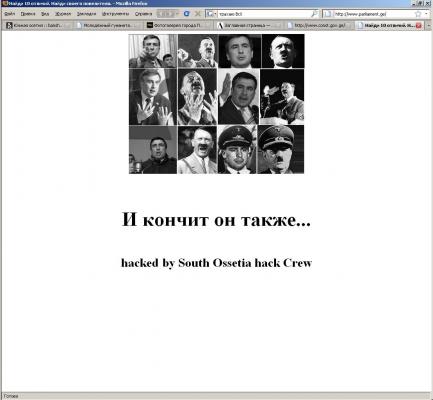Click the Wikipedia-style A favicon tab icon

click(220, 25)
